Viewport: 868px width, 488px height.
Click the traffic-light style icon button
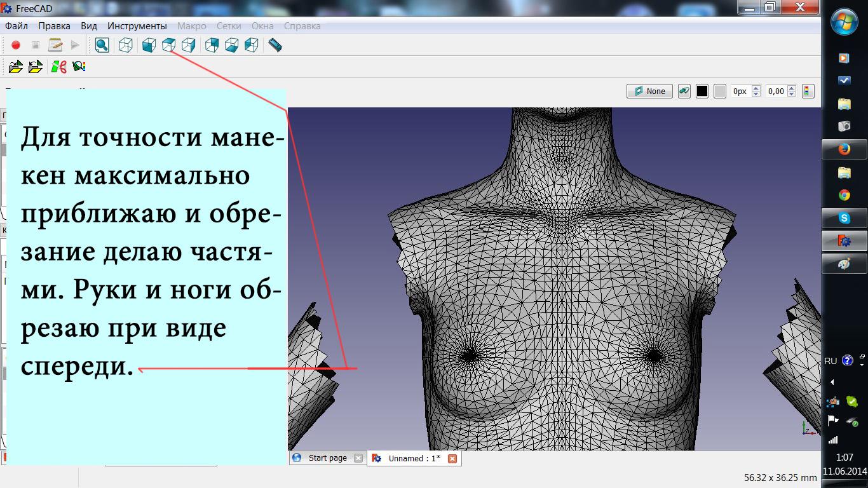[807, 91]
